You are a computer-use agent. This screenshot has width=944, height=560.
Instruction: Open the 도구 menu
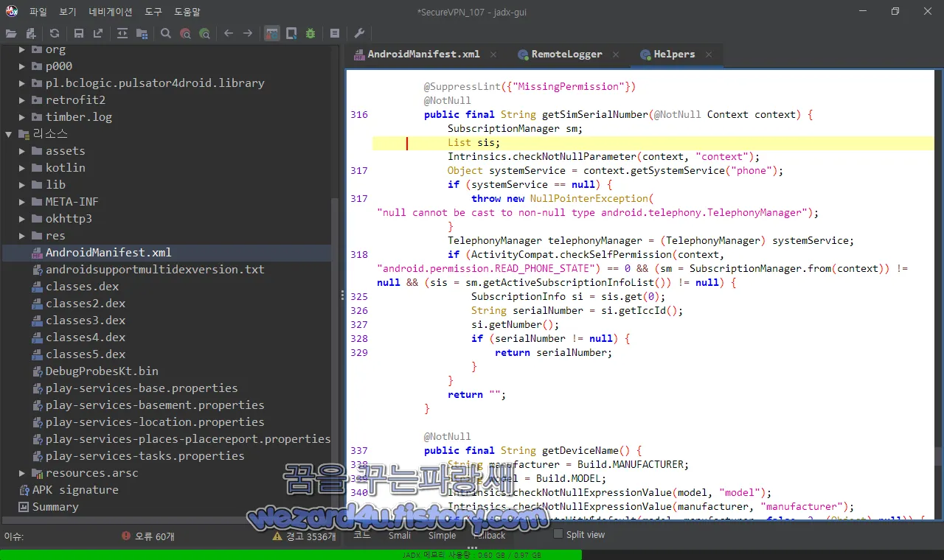pyautogui.click(x=153, y=12)
